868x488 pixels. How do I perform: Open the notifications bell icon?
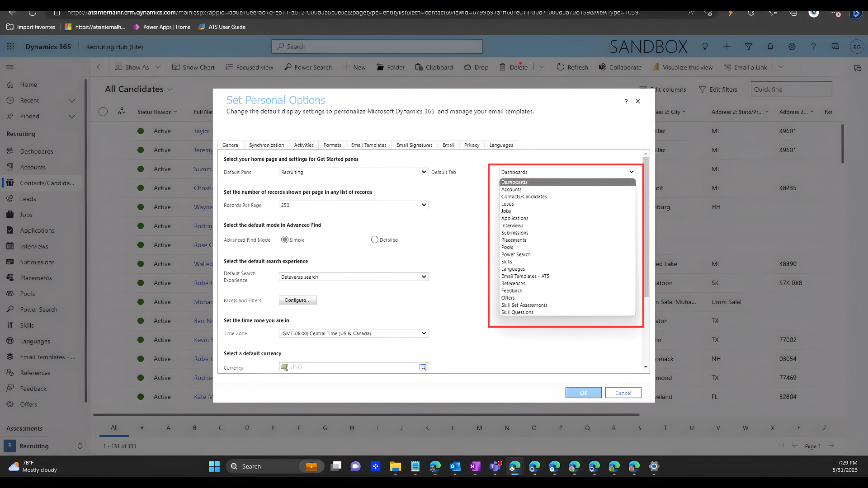click(x=770, y=47)
